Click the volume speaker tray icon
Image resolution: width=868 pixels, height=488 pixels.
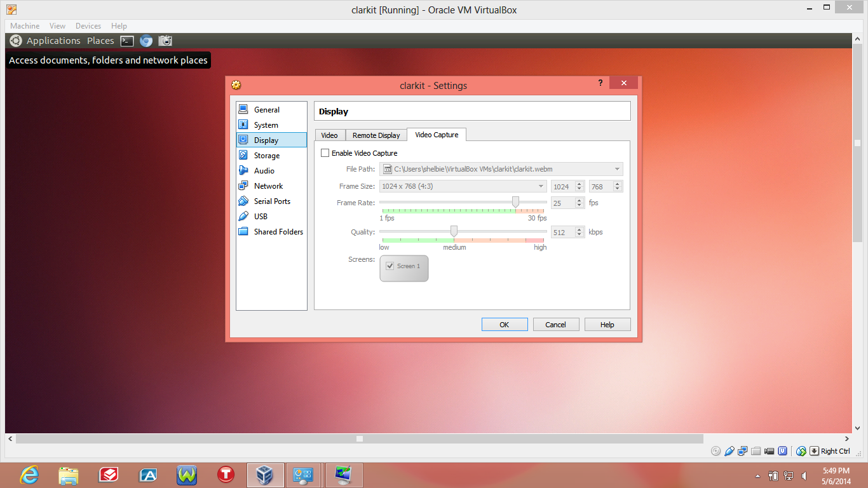(804, 475)
